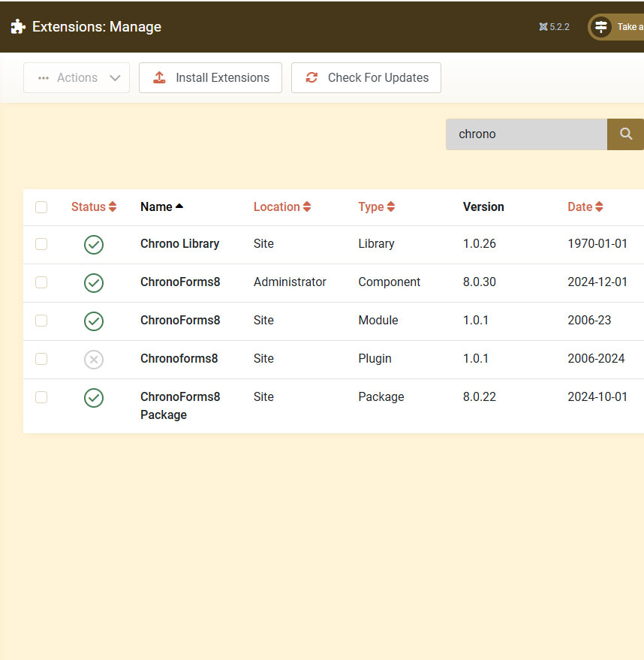Click the search field containing chrono
The height and width of the screenshot is (660, 644).
(x=526, y=134)
